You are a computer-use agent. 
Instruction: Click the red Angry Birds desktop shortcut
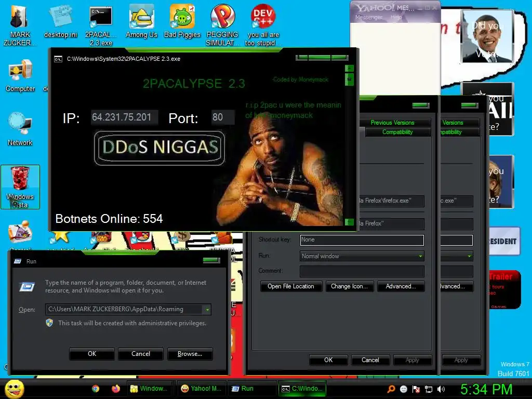coord(142,237)
